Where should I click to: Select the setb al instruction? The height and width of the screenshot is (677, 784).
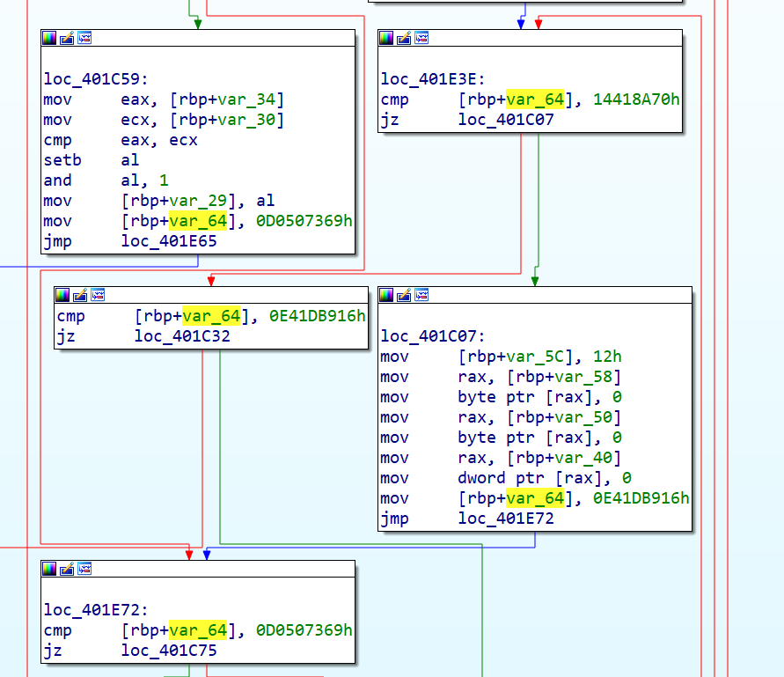[x=91, y=160]
